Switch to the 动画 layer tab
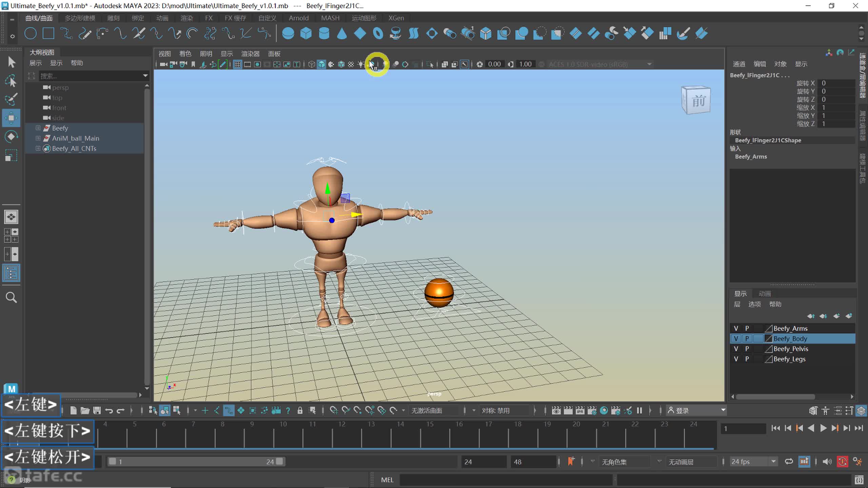The width and height of the screenshot is (868, 488). click(765, 293)
